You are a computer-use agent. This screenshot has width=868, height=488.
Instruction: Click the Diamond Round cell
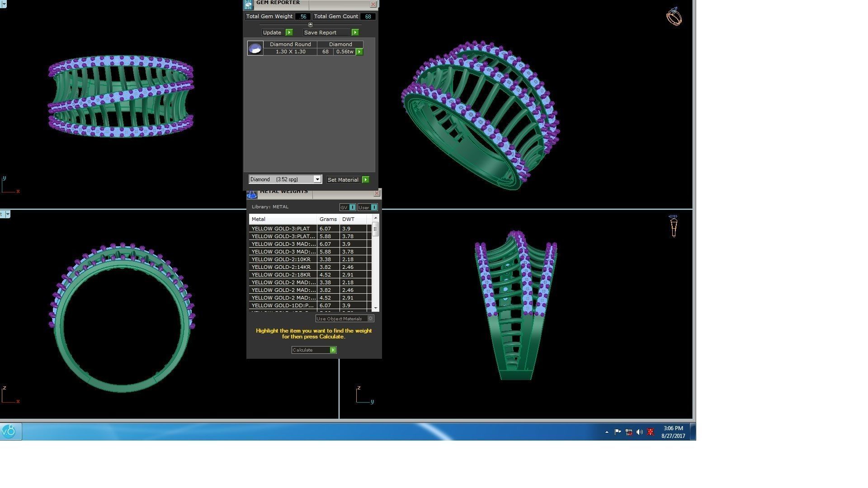click(290, 44)
